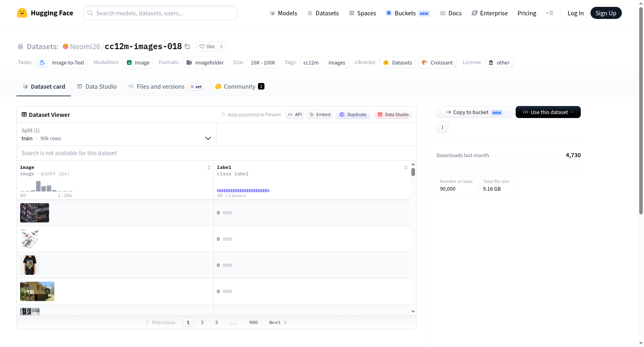644x347 pixels.
Task: Click the table scroll down arrow
Action: (x=413, y=312)
